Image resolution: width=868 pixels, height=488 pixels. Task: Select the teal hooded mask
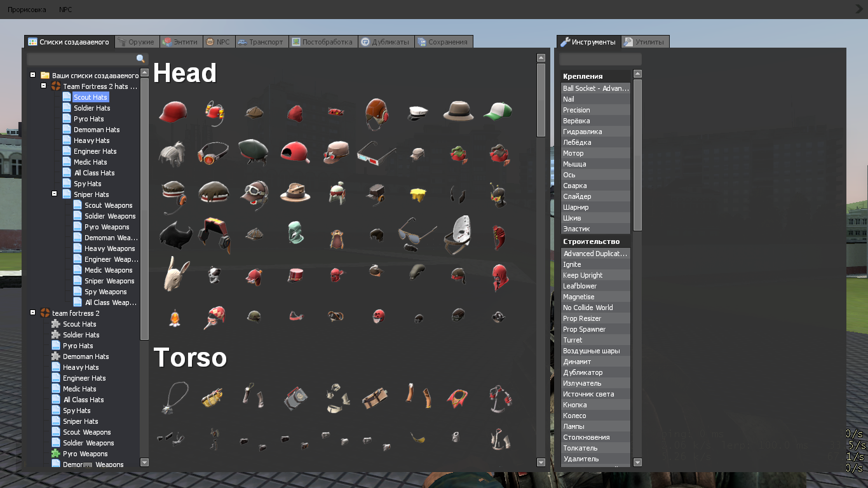pos(295,233)
